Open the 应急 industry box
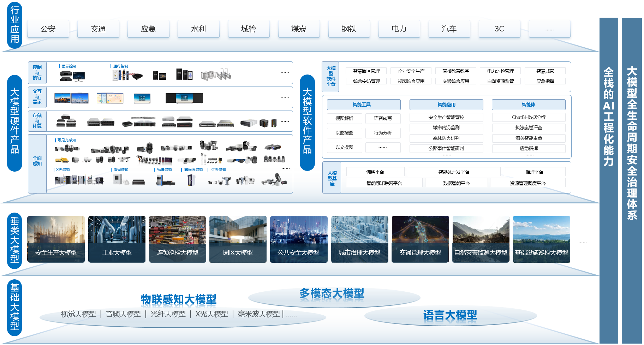Viewport: 644px width, 345px height. coord(148,29)
